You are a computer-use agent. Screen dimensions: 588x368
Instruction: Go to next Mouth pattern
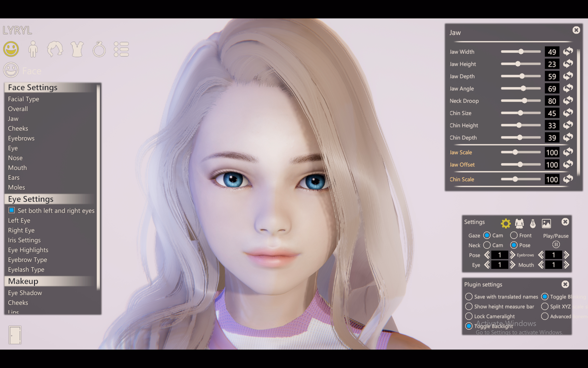click(566, 264)
